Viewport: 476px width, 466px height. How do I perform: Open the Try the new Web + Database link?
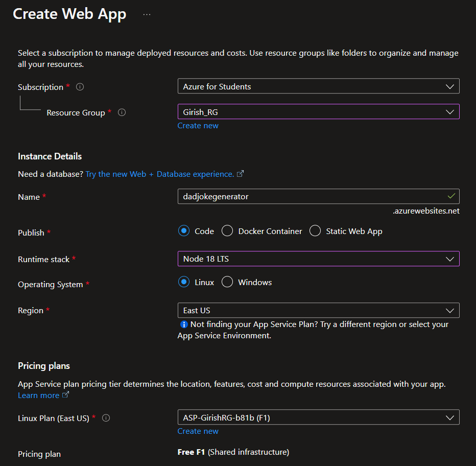159,174
